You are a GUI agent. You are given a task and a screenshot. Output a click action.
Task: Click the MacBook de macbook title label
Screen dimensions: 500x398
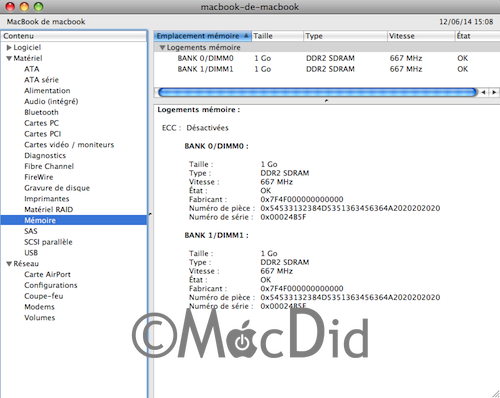tap(46, 22)
